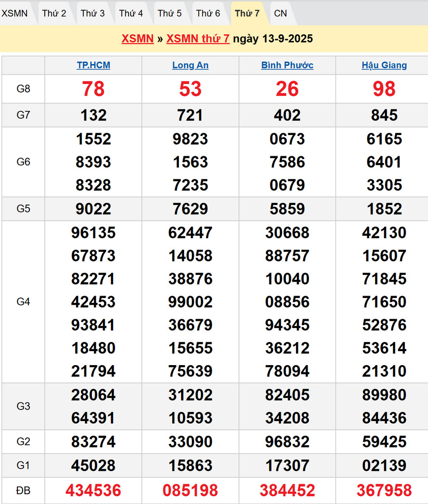Select Bình Phước G8 result 26
The image size is (428, 504).
tap(287, 89)
